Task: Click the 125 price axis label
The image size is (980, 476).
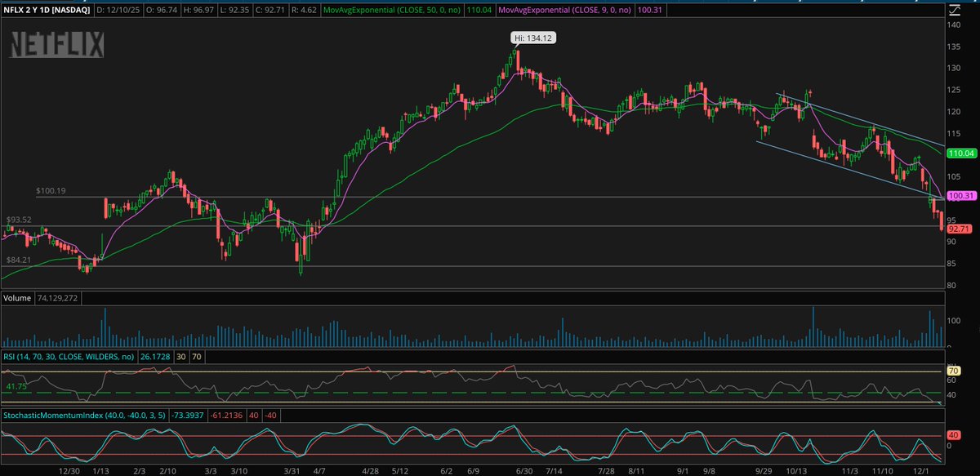Action: [954, 90]
